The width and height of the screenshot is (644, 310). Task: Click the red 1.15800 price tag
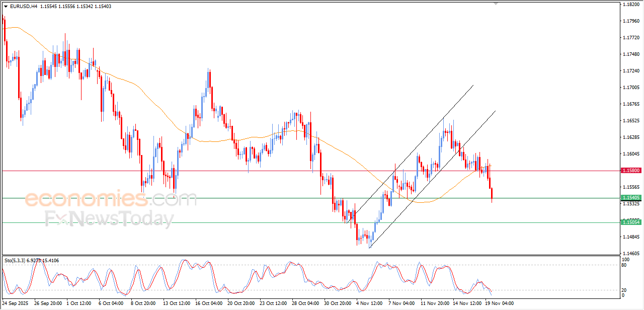coord(630,171)
